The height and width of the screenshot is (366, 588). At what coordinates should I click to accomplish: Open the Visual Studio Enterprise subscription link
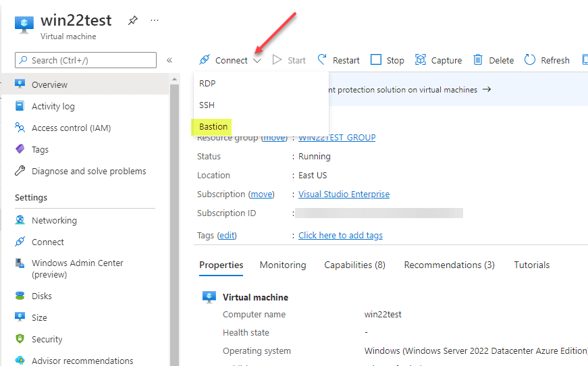point(344,194)
